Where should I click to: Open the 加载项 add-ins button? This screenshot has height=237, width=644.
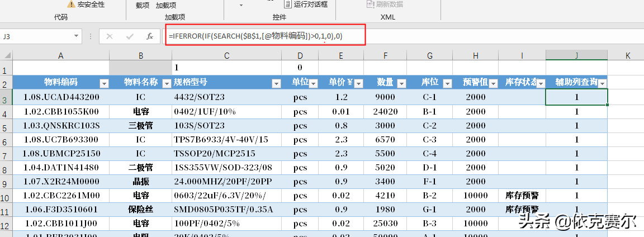(x=166, y=5)
